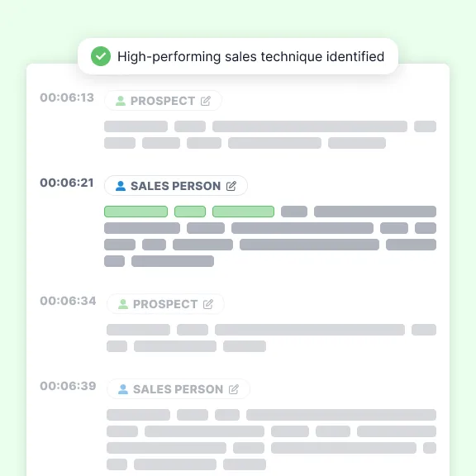Jump to timestamp 00:06:13

click(67, 98)
